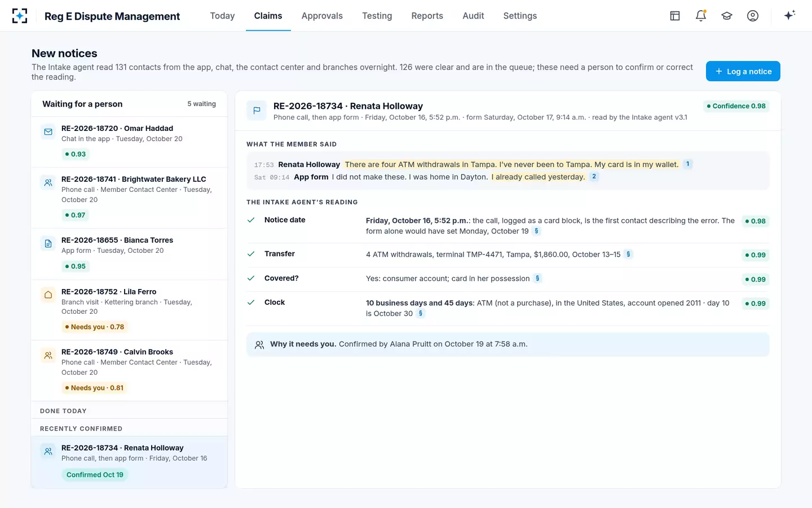Viewport: 812px width, 508px height.
Task: Click the Reg E Dispute Management title
Action: (112, 16)
